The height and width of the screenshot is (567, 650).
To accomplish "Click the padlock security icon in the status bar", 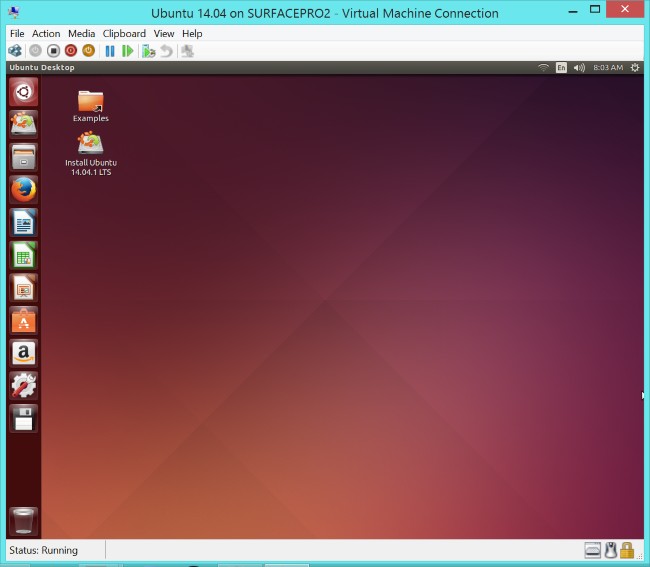I will [x=627, y=550].
